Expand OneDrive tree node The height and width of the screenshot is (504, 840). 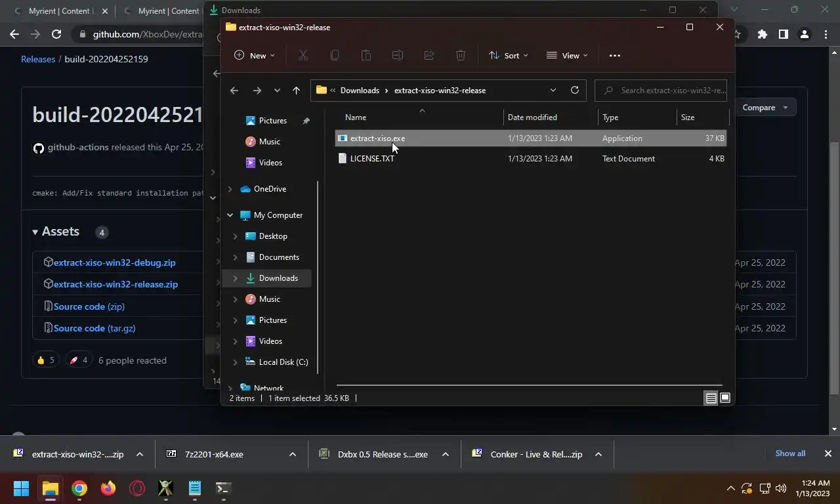point(230,189)
